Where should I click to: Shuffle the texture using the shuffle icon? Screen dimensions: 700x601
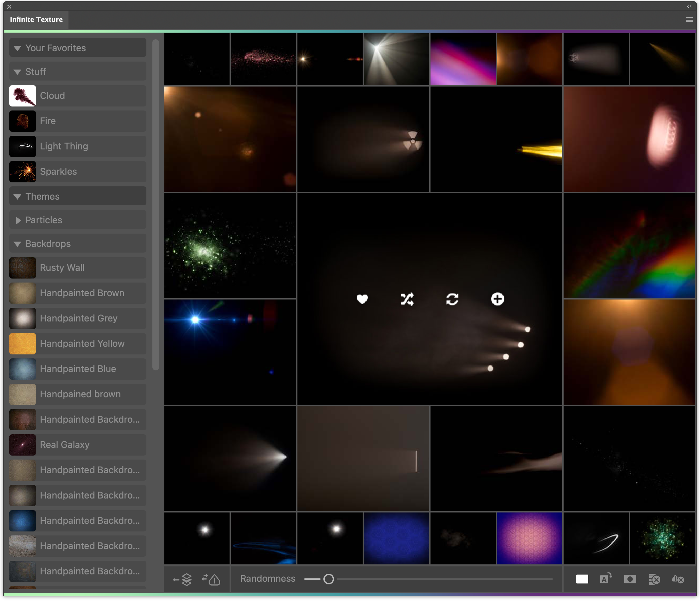point(407,299)
